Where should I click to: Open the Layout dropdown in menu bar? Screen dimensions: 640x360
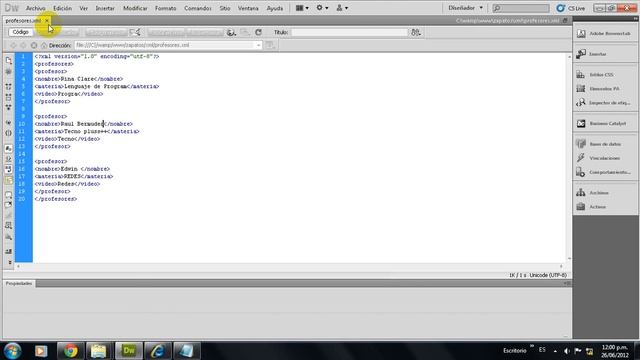click(302, 8)
